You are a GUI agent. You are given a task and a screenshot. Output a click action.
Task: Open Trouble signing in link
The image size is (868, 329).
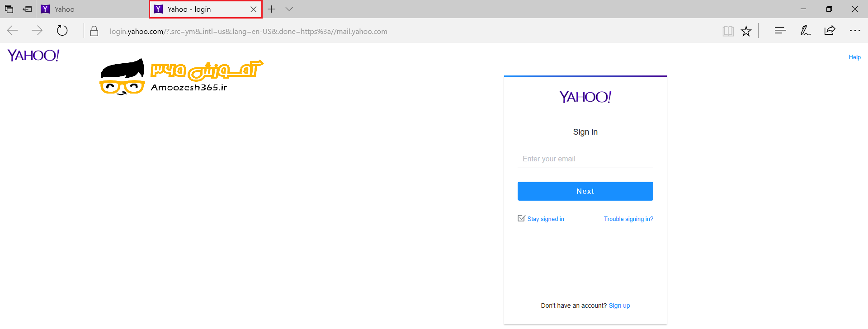(x=628, y=219)
